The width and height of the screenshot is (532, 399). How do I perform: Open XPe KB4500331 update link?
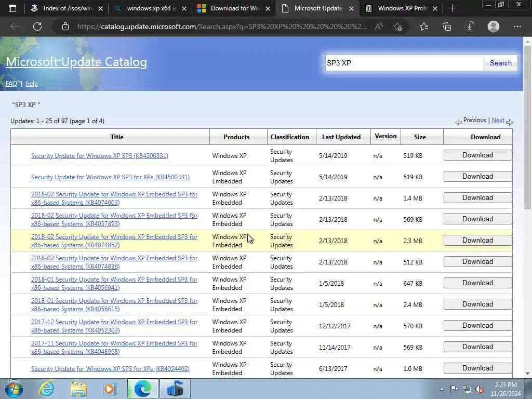coord(110,177)
